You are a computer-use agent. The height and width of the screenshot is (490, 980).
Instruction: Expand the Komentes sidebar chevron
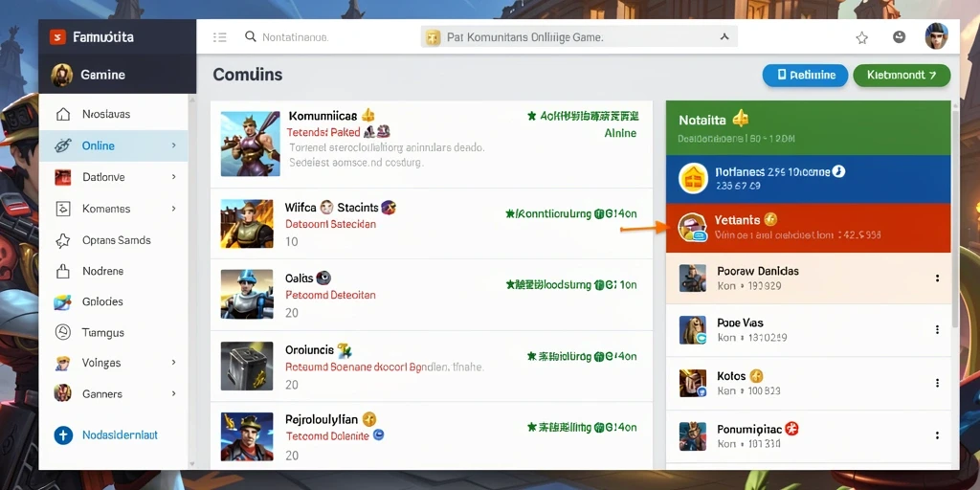(x=174, y=208)
